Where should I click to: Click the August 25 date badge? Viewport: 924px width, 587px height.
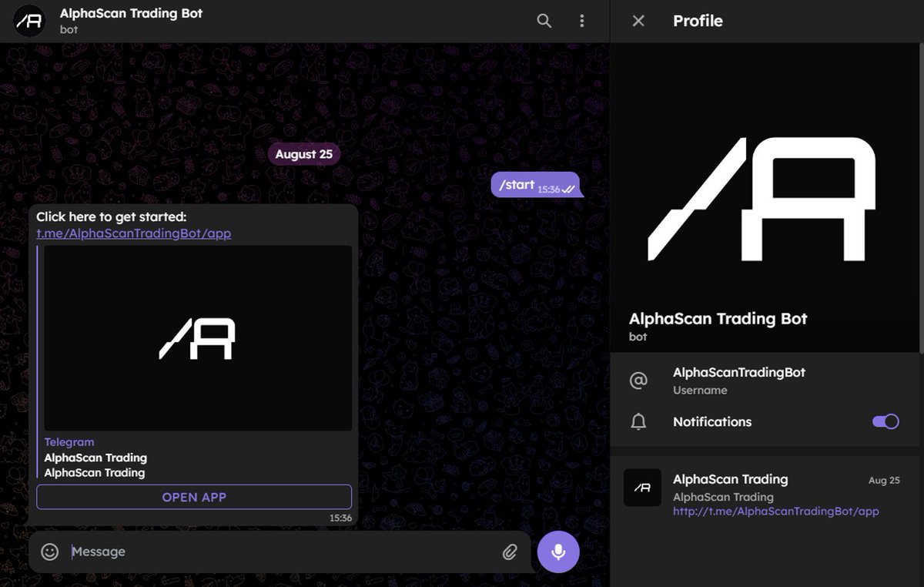click(304, 154)
